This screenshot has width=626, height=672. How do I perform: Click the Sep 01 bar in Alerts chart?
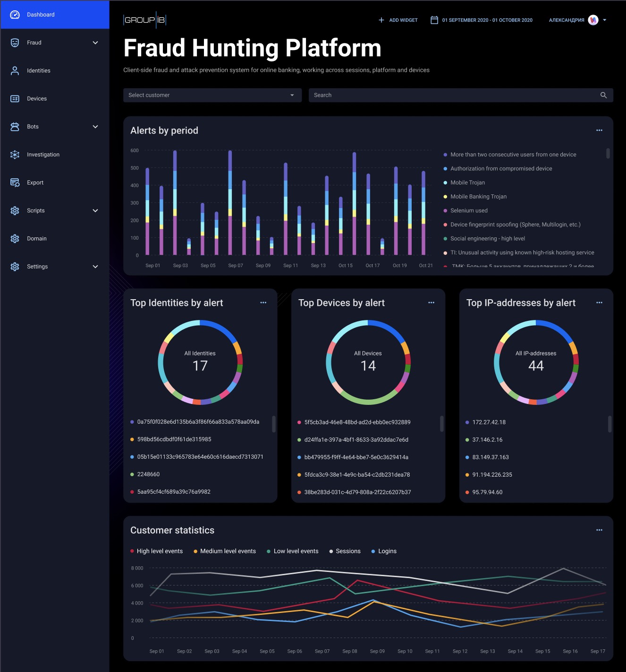pyautogui.click(x=147, y=211)
